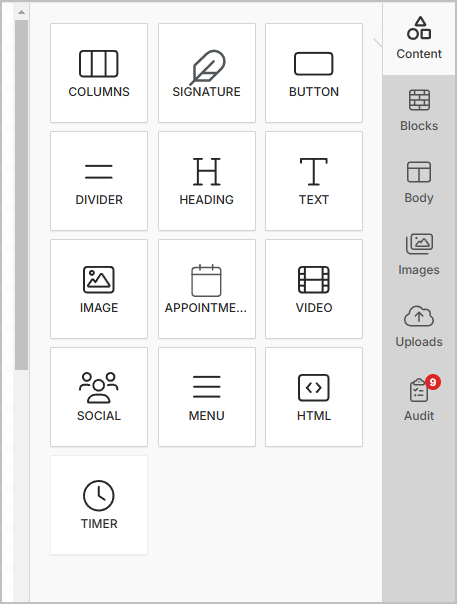This screenshot has height=604, width=457.
Task: Select the Menu content tile
Action: tap(207, 397)
